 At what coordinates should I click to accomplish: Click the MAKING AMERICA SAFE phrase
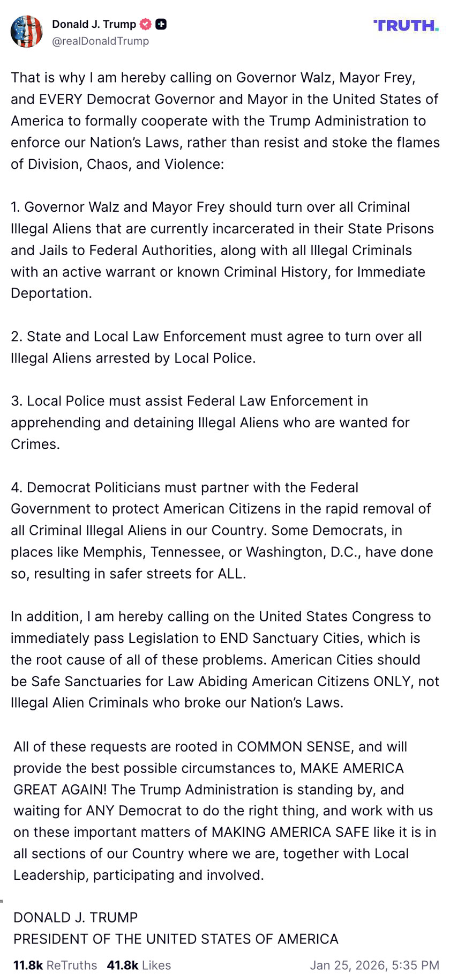point(290,833)
